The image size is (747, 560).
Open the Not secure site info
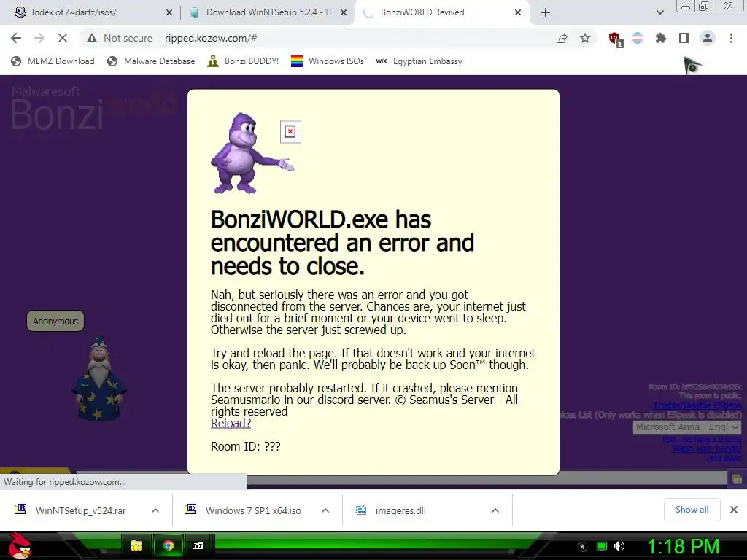(x=119, y=38)
